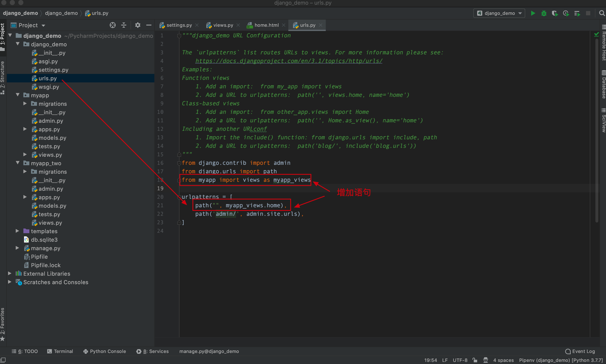Hide the Project tool window
The image size is (606, 364).
coord(149,25)
